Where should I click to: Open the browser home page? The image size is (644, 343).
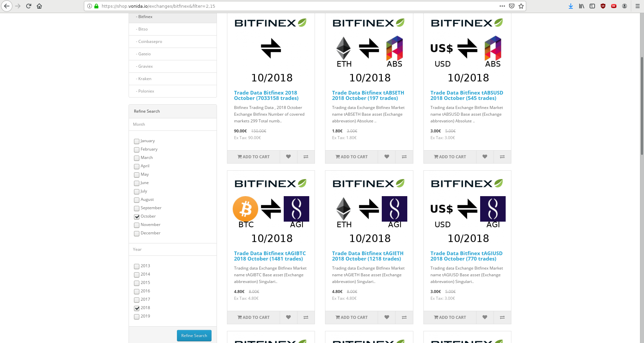pos(39,6)
